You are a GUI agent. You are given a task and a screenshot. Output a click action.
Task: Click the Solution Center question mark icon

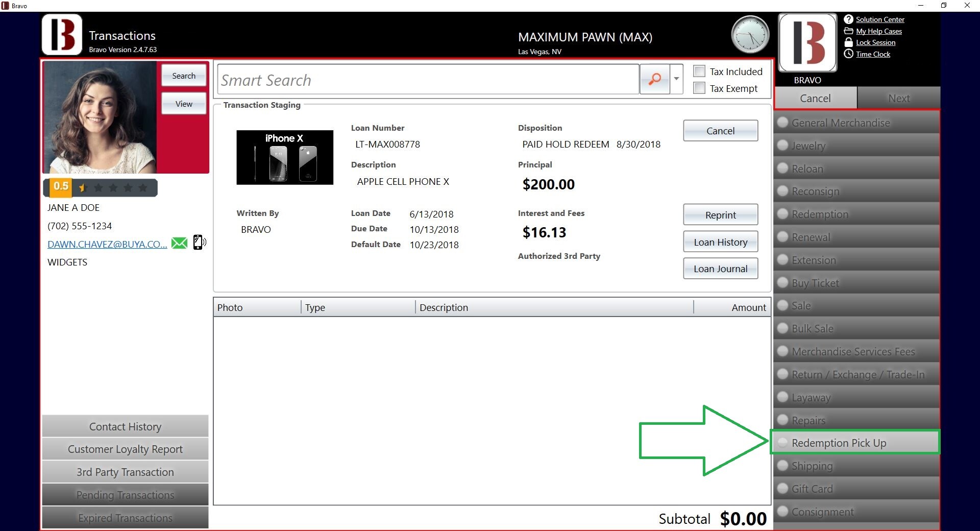pos(848,19)
